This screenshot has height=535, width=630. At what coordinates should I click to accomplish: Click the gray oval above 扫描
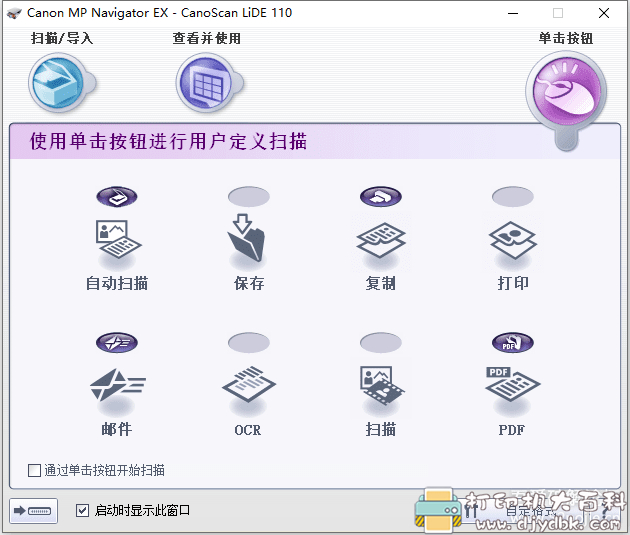380,343
